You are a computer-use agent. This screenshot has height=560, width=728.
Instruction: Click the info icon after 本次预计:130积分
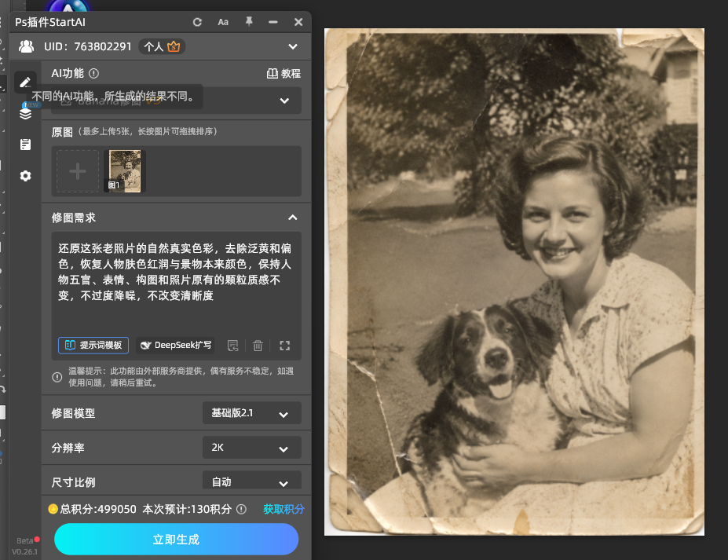pos(241,510)
